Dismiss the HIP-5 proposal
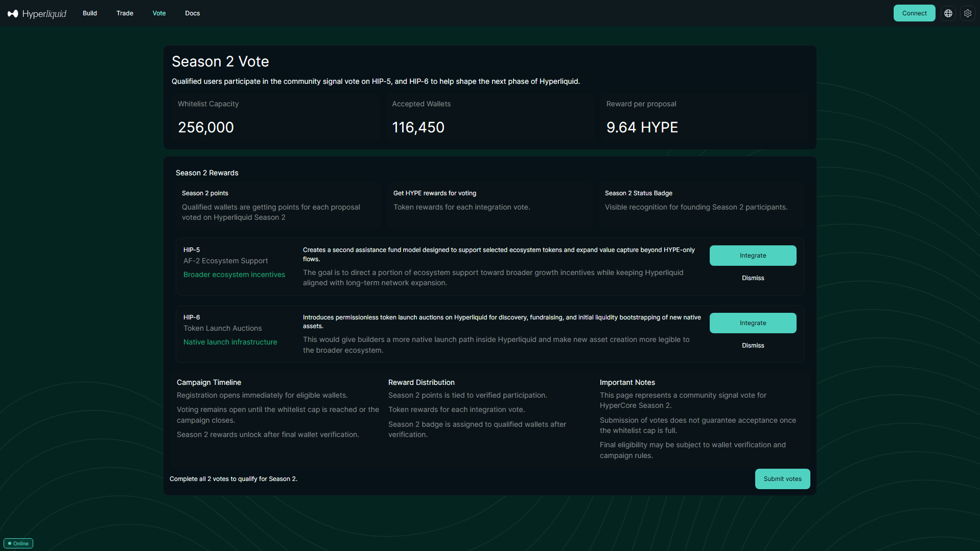This screenshot has width=980, height=551. pyautogui.click(x=753, y=278)
